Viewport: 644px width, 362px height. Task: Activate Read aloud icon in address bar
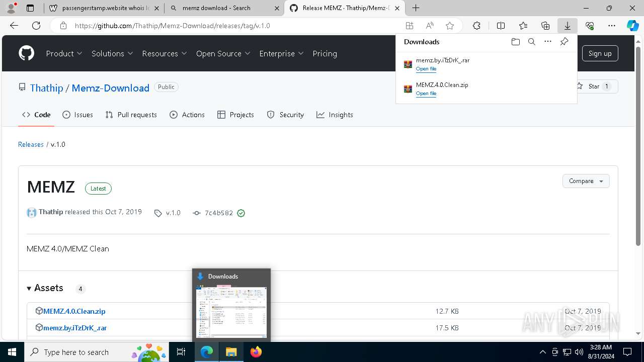430,26
